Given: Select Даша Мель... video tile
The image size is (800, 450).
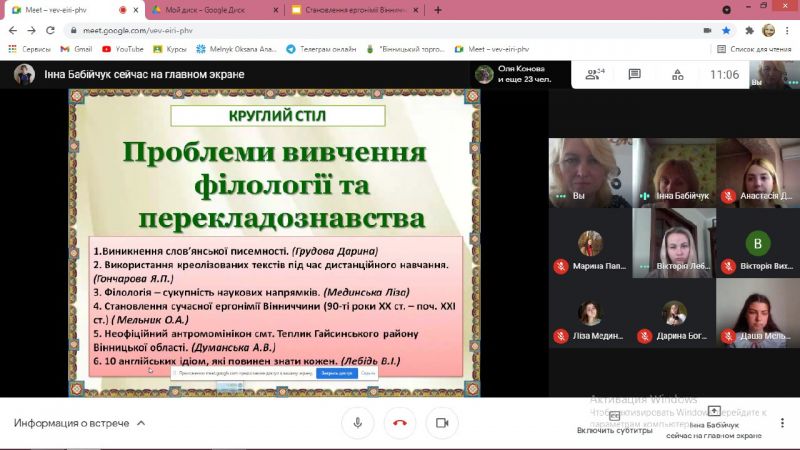Looking at the screenshot, I should [758, 313].
